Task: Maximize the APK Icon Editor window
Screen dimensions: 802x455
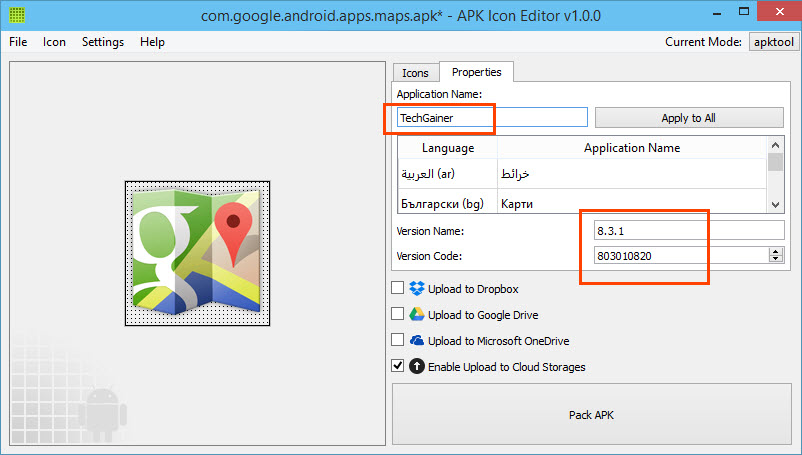Action: coord(744,11)
